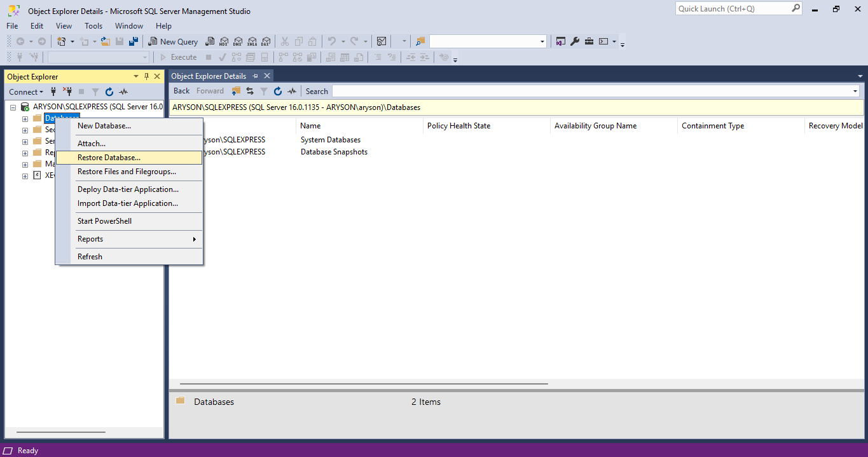Collapse the ARYSON\SQLEXPRESS server node

[x=13, y=106]
